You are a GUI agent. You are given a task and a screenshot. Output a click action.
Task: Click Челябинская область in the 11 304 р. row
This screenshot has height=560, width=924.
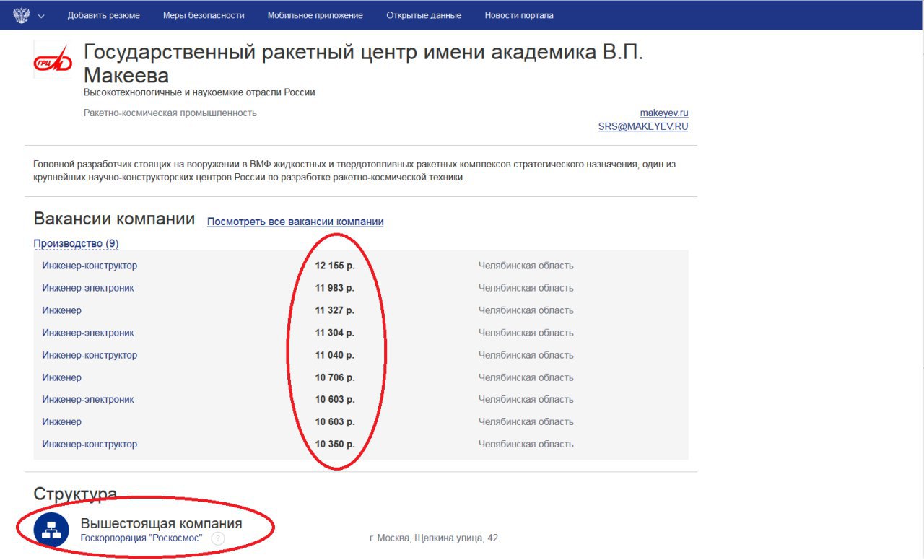pos(526,333)
